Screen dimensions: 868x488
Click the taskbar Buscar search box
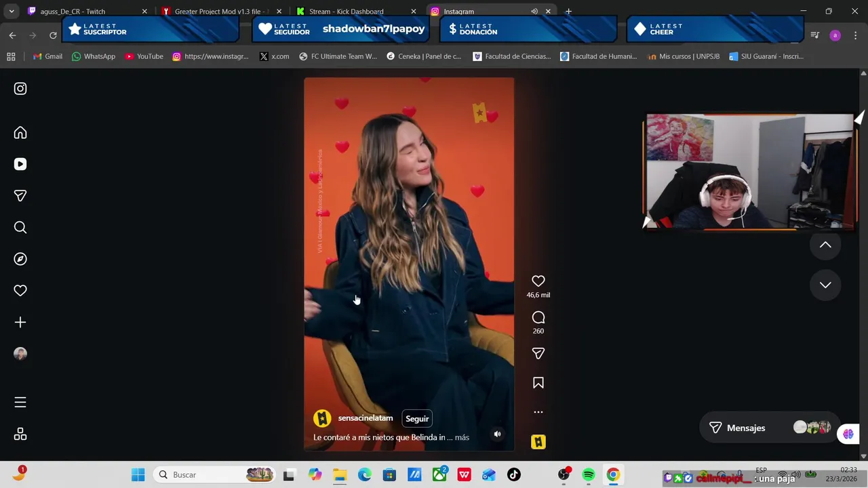click(x=215, y=475)
